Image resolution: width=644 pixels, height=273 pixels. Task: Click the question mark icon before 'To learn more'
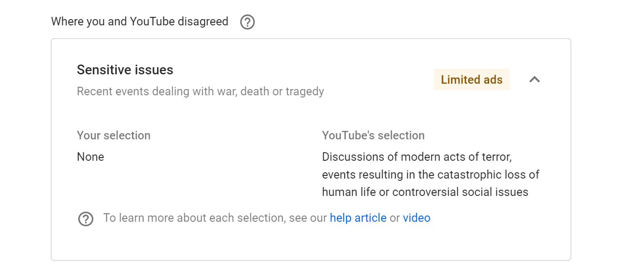pyautogui.click(x=85, y=219)
